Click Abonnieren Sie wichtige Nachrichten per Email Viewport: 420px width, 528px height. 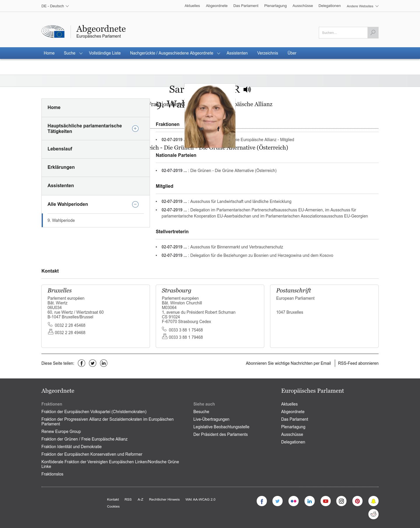288,363
